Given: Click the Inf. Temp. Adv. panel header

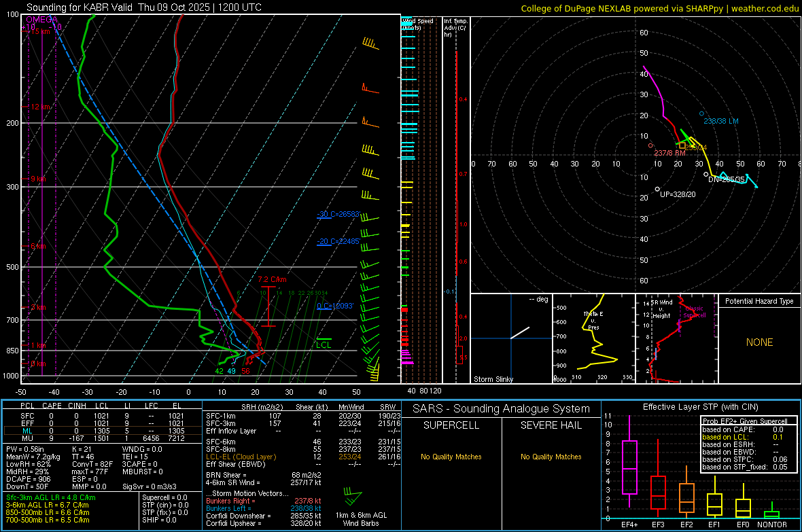Looking at the screenshot, I should (455, 28).
